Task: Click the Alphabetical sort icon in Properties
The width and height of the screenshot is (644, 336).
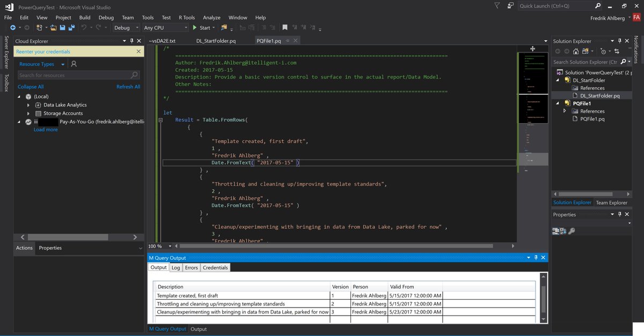Action: coord(563,231)
